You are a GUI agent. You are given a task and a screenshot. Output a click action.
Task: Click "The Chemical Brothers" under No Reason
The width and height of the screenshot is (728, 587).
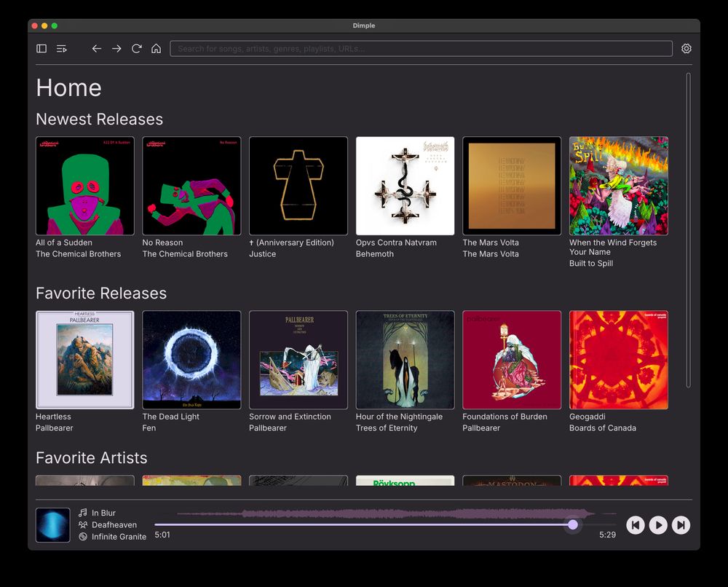coord(185,254)
